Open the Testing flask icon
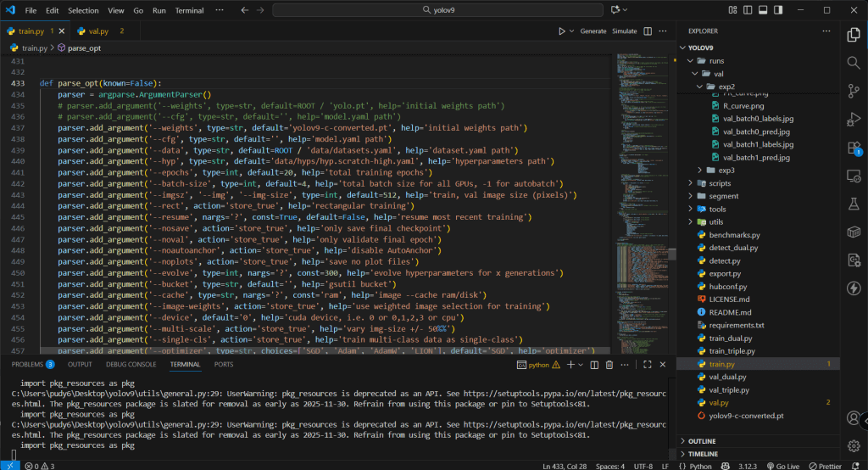 854,204
